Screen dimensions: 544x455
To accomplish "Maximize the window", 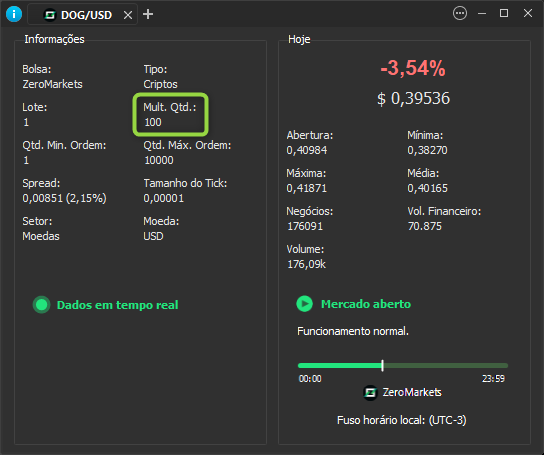I will coord(504,14).
